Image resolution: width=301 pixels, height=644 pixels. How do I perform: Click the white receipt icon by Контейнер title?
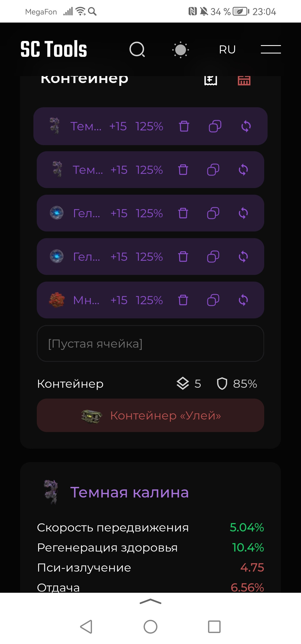pos(211,80)
